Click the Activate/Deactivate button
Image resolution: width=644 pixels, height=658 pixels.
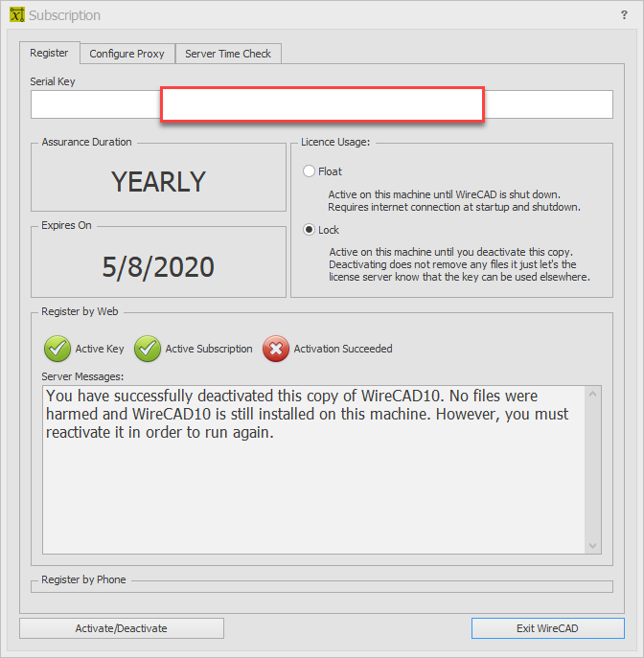(x=122, y=628)
